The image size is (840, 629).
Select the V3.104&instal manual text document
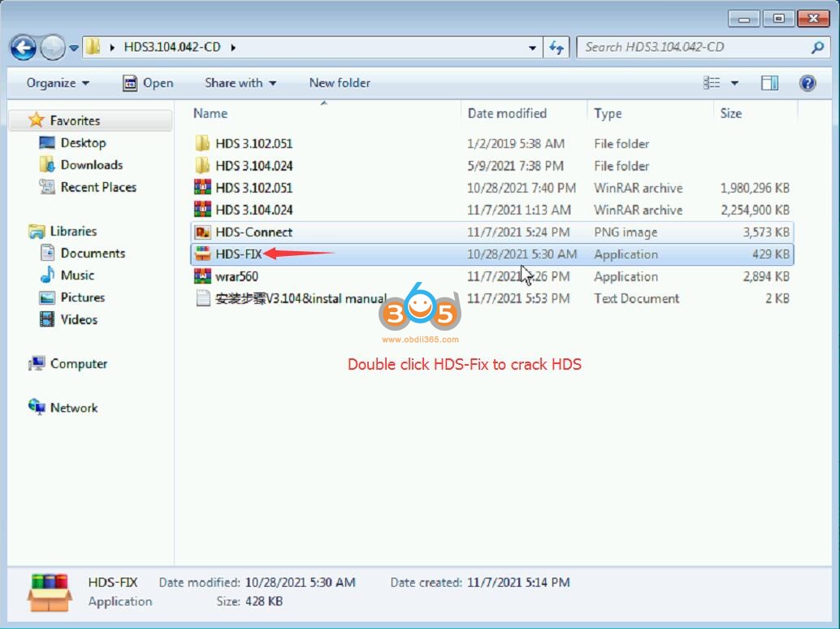pyautogui.click(x=491, y=298)
